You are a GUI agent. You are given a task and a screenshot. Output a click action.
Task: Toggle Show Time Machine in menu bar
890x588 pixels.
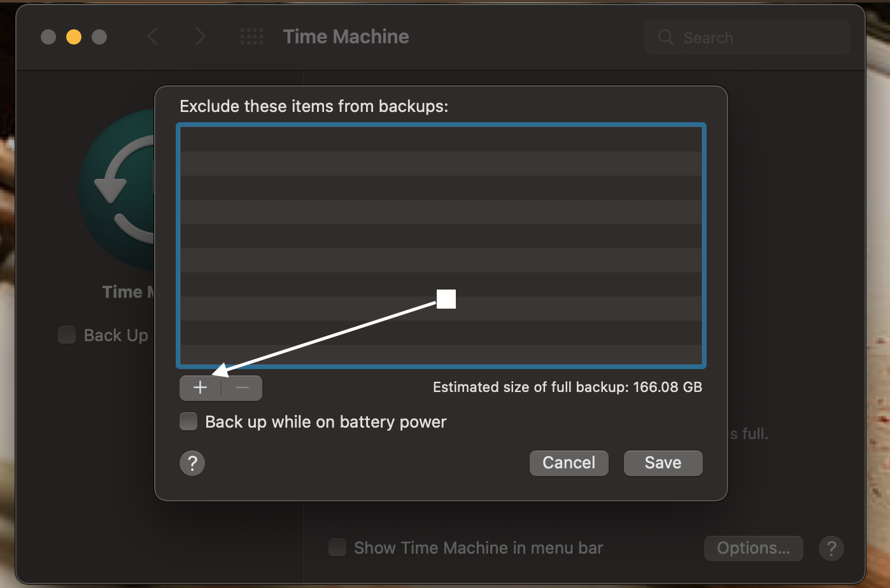337,547
